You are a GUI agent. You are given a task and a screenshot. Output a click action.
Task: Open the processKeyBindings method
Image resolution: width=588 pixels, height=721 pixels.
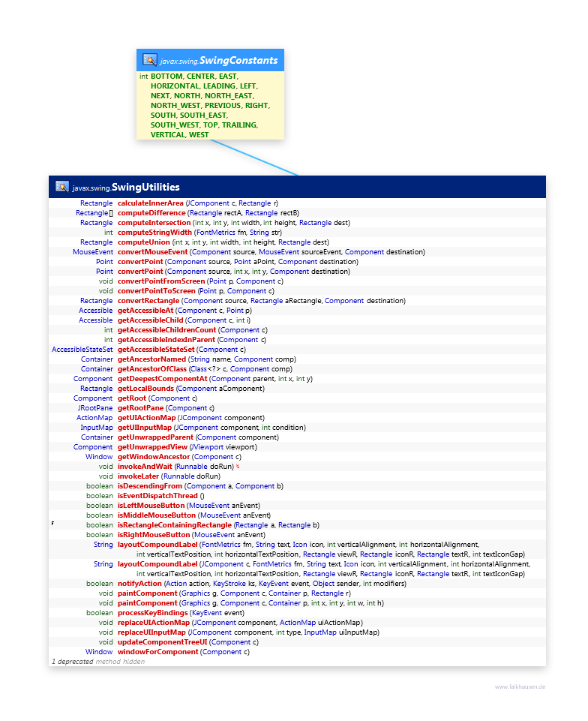[x=153, y=613]
